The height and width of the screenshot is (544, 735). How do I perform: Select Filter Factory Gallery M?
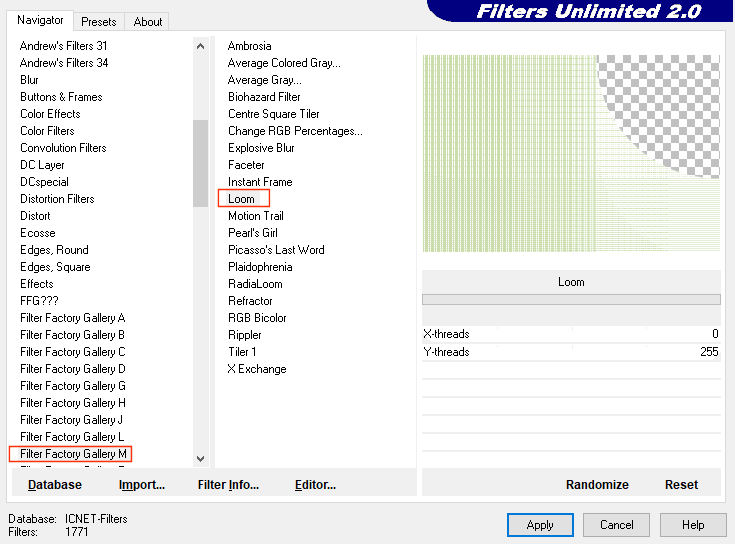pyautogui.click(x=73, y=454)
